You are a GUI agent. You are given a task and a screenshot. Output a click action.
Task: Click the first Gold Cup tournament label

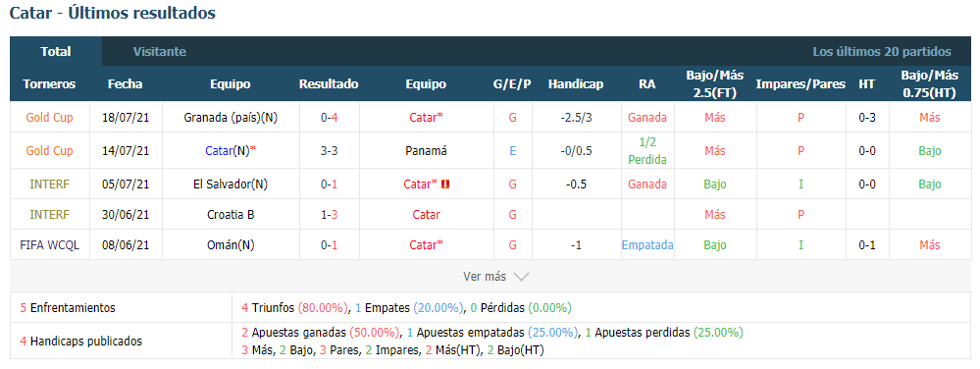[x=49, y=117]
